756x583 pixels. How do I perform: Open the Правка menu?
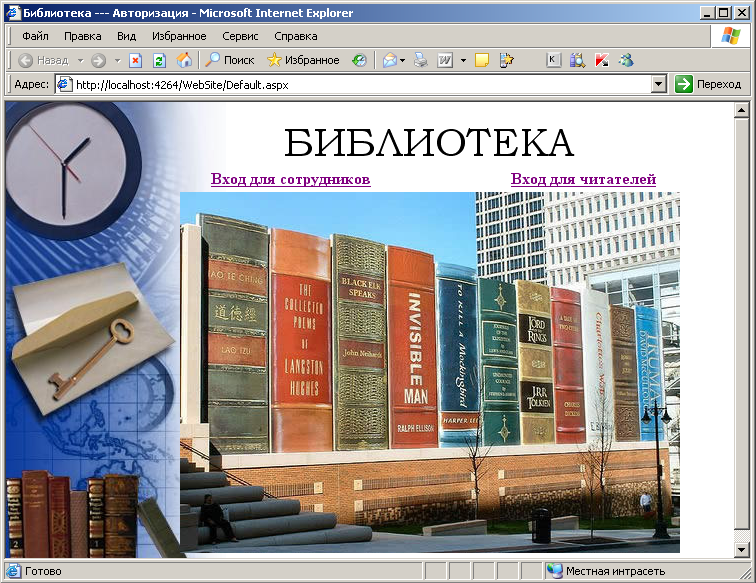(82, 36)
